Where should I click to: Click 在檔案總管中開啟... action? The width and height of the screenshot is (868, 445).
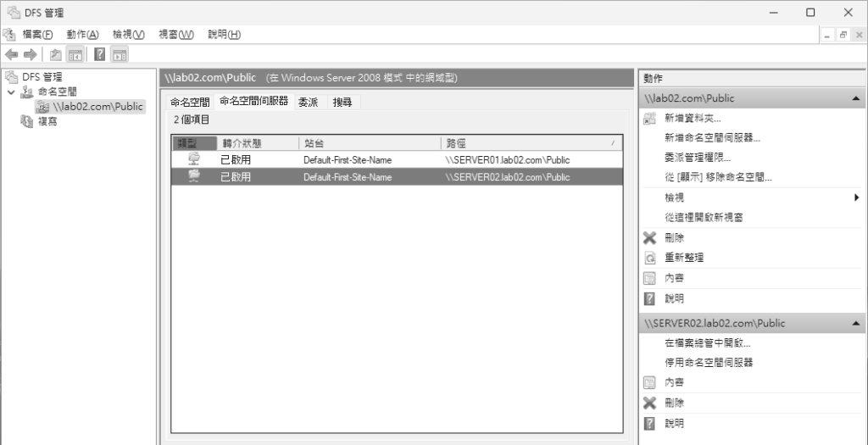(708, 342)
